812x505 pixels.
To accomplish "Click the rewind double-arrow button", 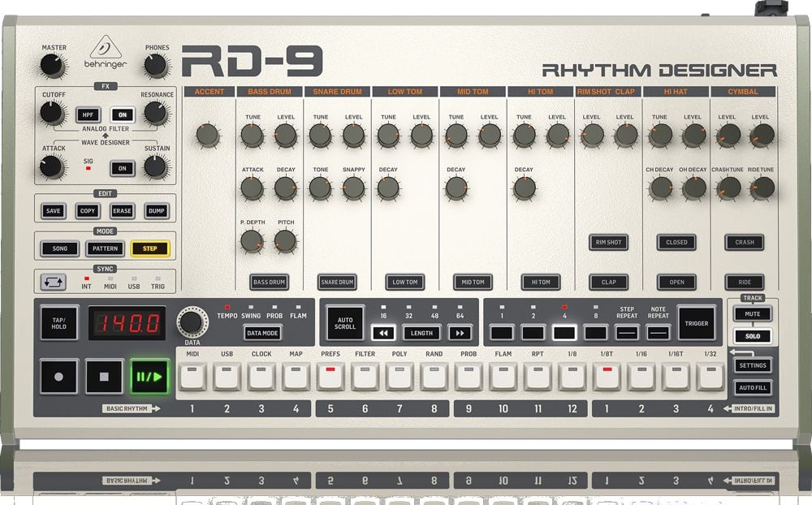I will 383,333.
